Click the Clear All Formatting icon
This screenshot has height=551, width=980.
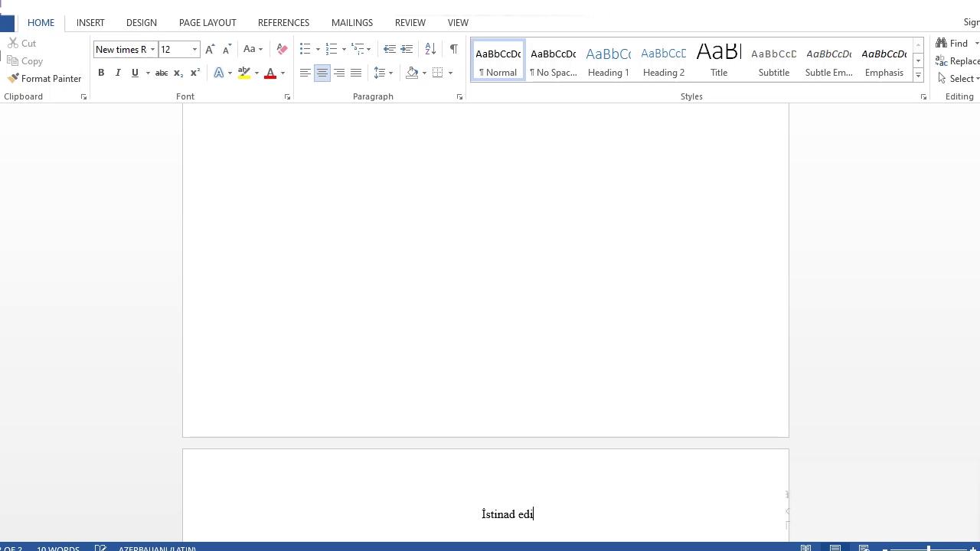click(282, 49)
